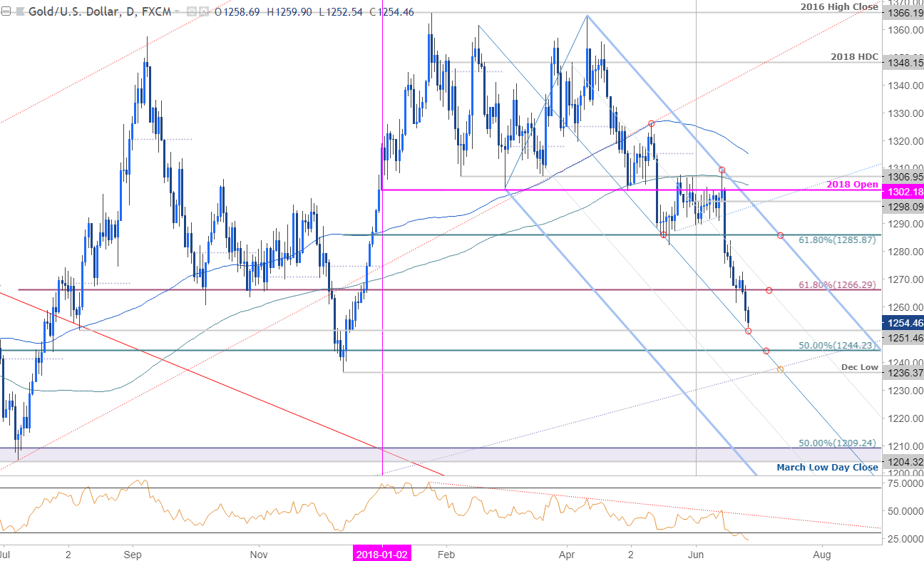Viewport: 924px width, 561px height.
Task: Click the Apr label on time axis
Action: tap(568, 553)
